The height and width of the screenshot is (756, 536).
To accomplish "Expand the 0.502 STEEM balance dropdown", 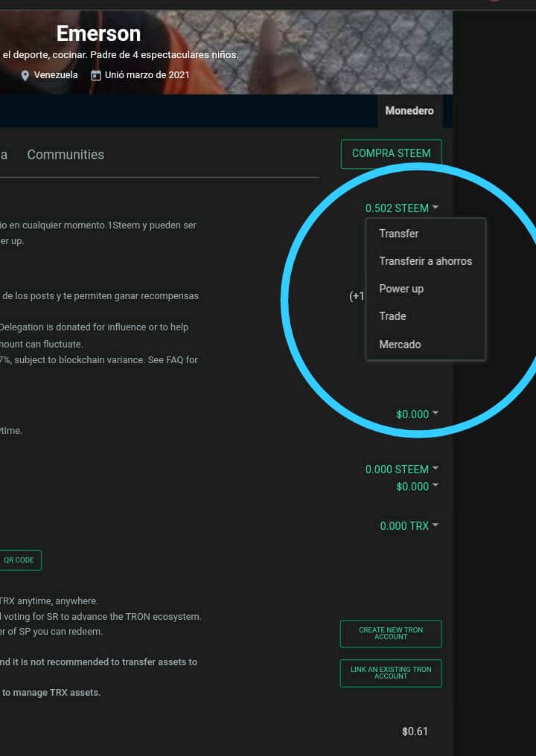I will click(x=401, y=208).
